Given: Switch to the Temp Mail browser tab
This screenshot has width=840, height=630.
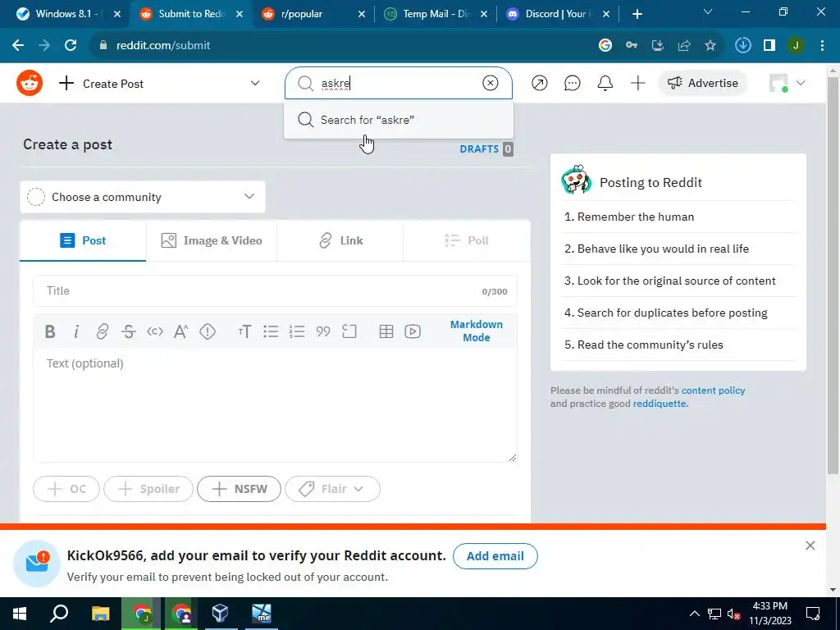Looking at the screenshot, I should 436,14.
